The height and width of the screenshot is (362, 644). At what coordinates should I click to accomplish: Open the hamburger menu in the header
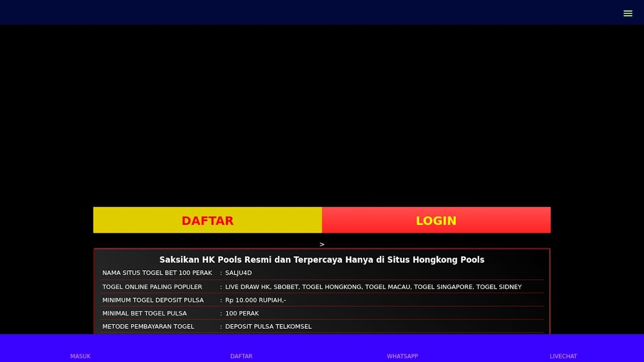pyautogui.click(x=627, y=13)
